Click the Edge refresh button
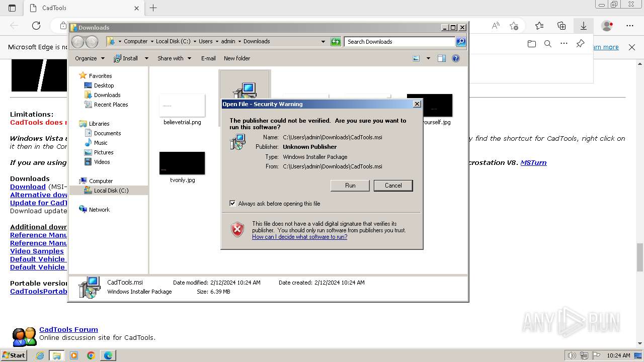The image size is (644, 362). tap(36, 26)
